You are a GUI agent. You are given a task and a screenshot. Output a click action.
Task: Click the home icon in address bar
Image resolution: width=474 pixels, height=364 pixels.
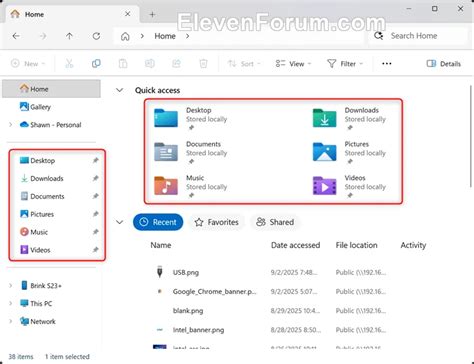coord(125,36)
